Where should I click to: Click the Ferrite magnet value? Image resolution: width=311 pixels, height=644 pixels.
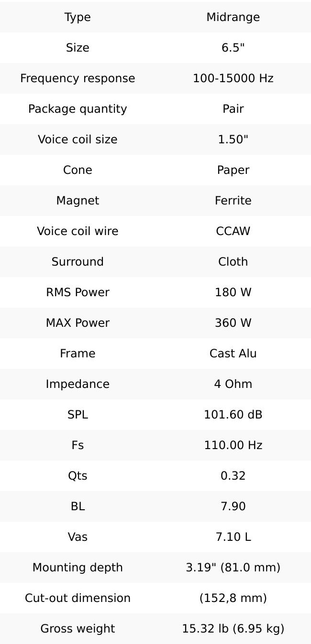233,201
